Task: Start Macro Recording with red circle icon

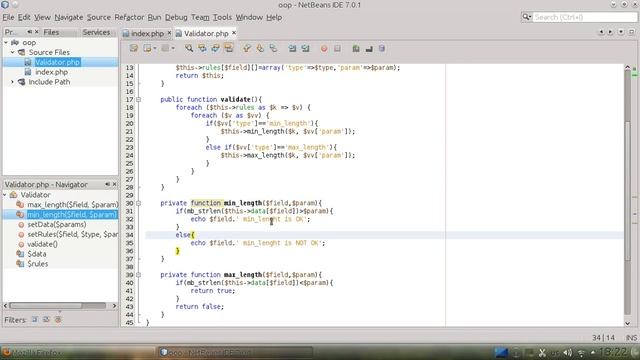Action: point(324,49)
